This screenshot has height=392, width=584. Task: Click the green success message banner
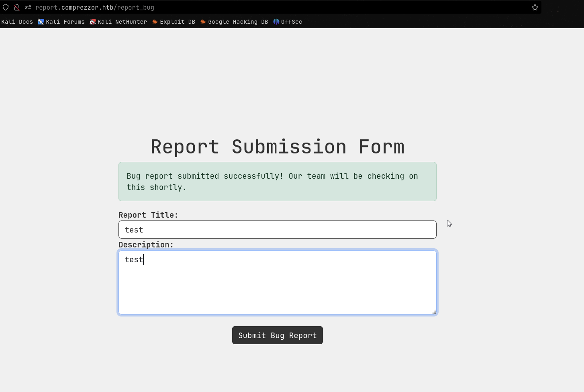coord(277,182)
